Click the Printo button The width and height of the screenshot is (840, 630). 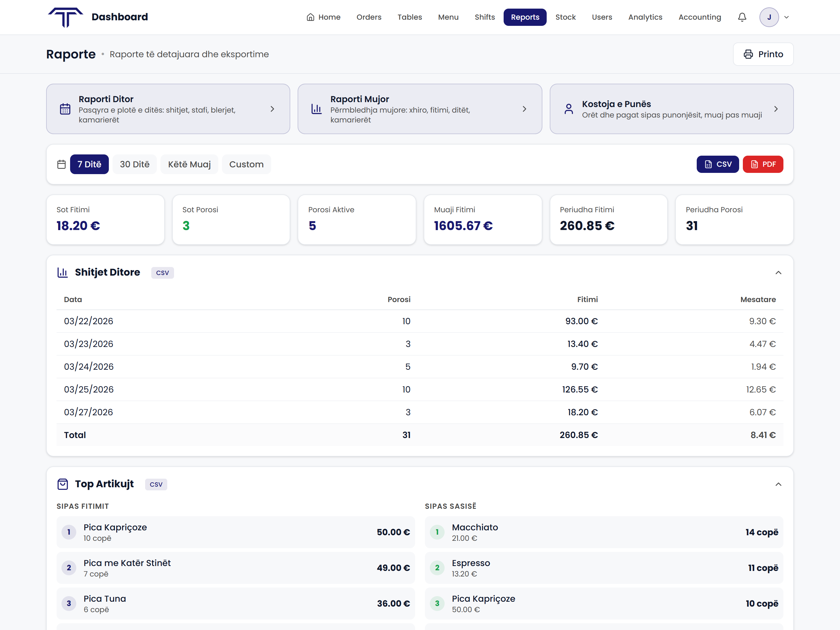(x=763, y=54)
